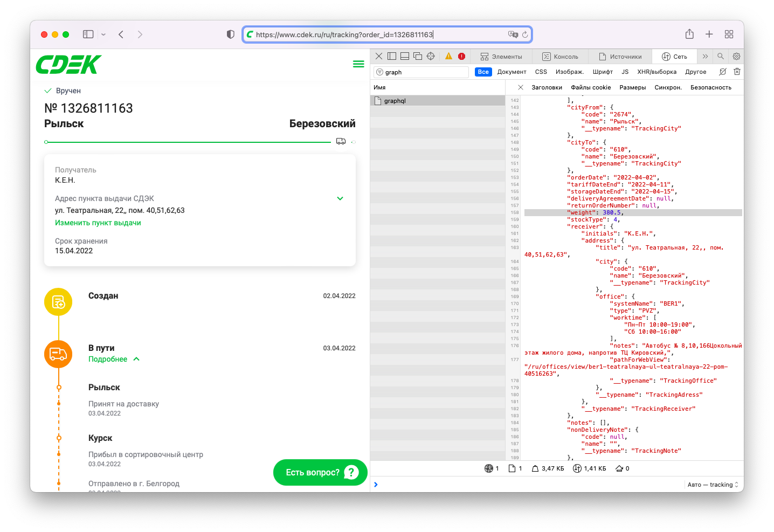Switch to the Консоль tab

click(560, 57)
